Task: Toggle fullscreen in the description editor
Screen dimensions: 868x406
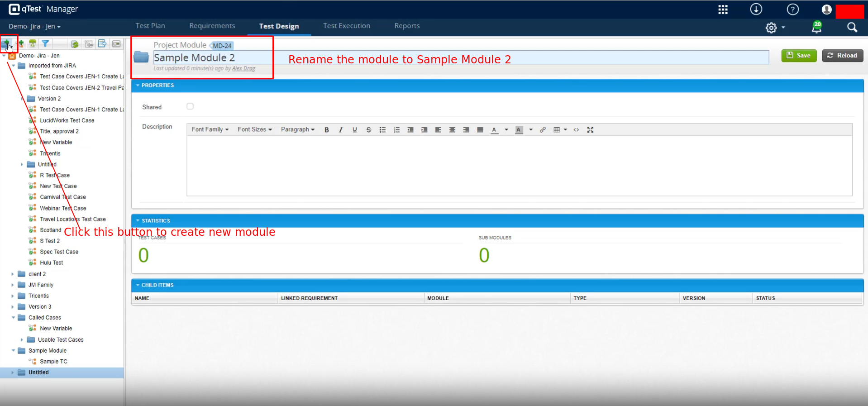Action: 590,130
